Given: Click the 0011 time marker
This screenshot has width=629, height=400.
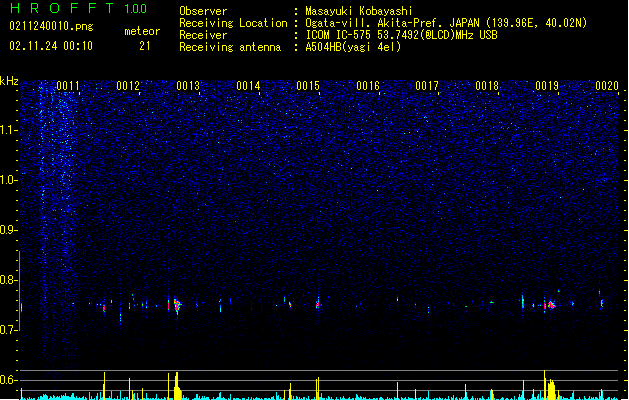Looking at the screenshot, I should [68, 86].
